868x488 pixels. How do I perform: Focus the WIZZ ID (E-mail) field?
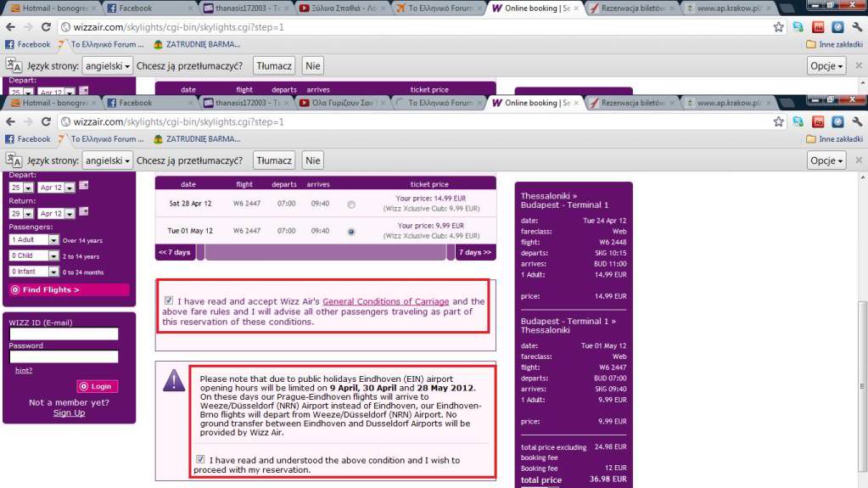click(x=64, y=334)
